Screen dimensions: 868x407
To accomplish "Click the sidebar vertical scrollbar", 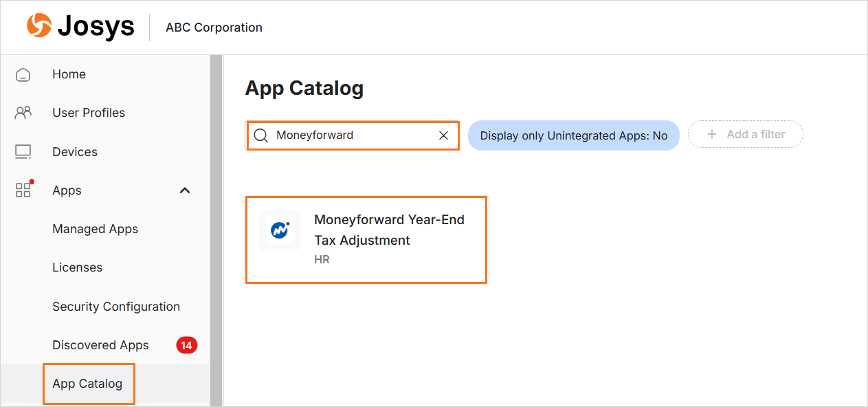I will (216, 230).
